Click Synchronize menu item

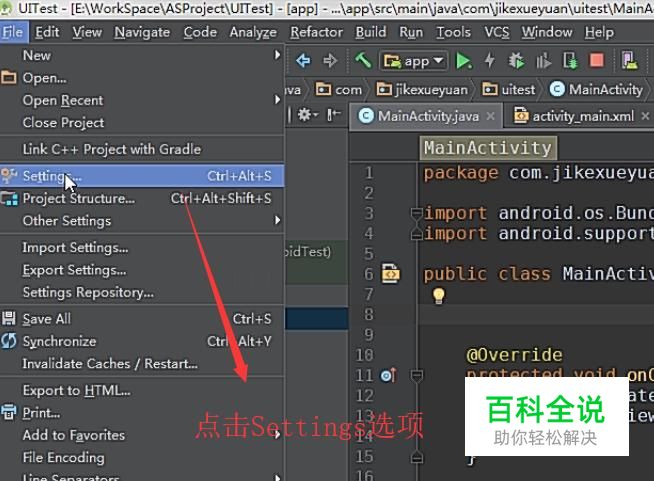click(142, 341)
